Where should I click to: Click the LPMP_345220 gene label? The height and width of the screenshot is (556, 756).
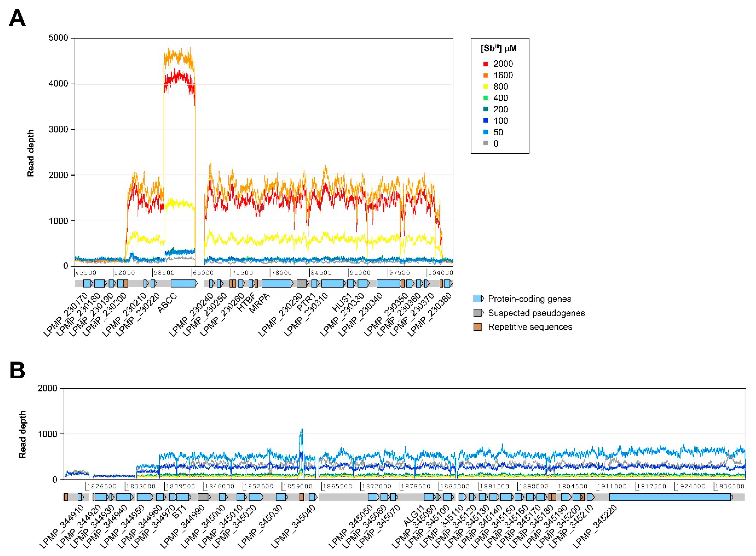(x=595, y=527)
